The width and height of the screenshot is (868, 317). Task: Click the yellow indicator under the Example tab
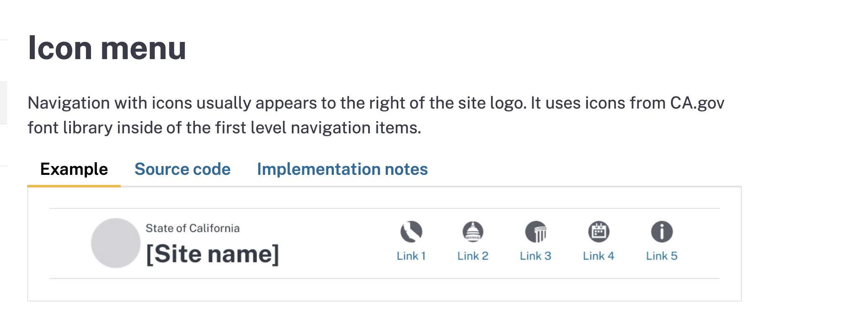[x=74, y=184]
